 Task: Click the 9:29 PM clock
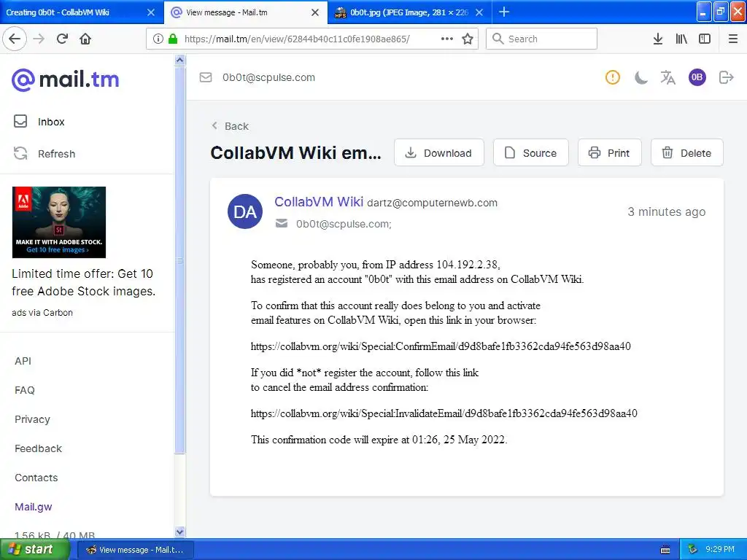point(720,549)
